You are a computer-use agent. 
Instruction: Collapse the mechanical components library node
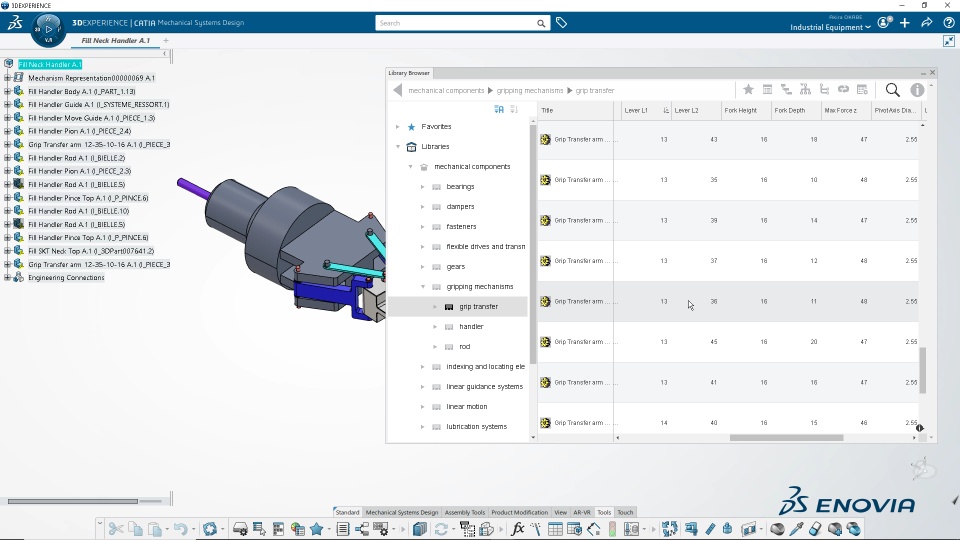click(x=411, y=167)
